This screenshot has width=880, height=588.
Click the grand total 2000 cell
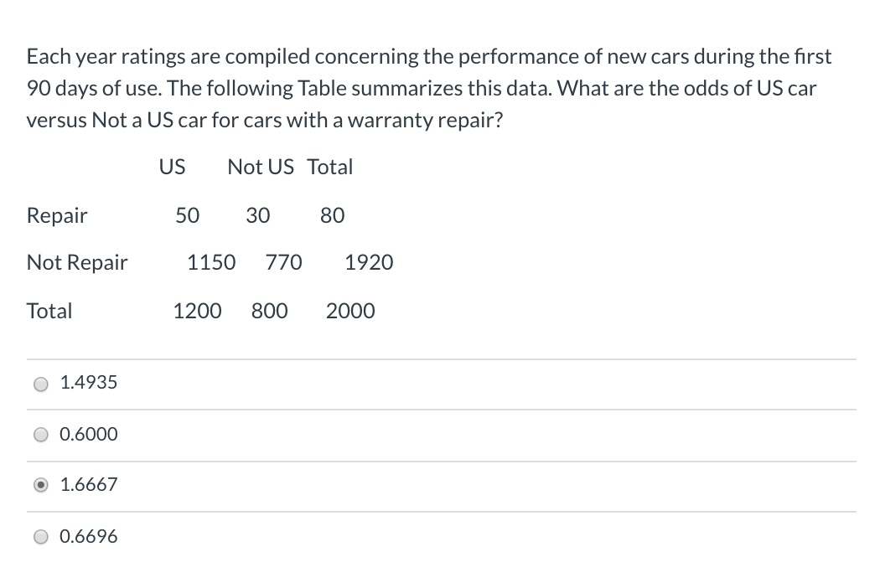tap(350, 312)
